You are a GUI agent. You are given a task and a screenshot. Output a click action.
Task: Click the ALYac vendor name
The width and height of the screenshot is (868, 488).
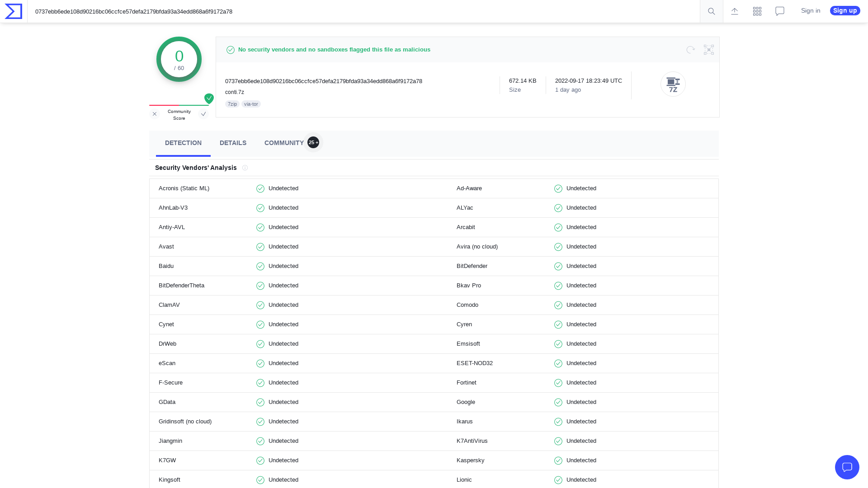pyautogui.click(x=465, y=208)
